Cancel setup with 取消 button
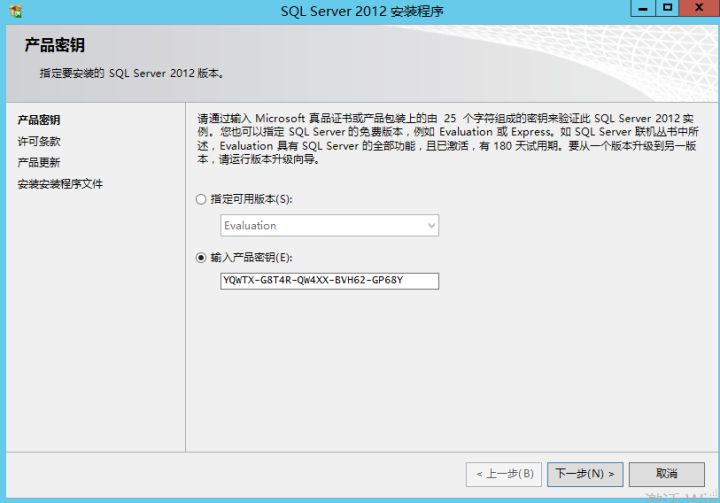Screen dimensions: 720x503 [667, 474]
